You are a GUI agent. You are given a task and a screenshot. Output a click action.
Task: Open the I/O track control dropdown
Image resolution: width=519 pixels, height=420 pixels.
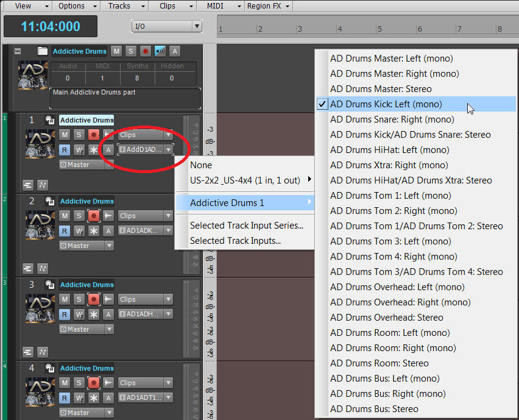(x=167, y=26)
